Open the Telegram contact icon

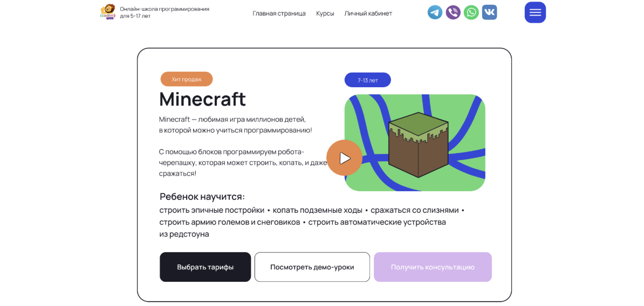point(435,12)
